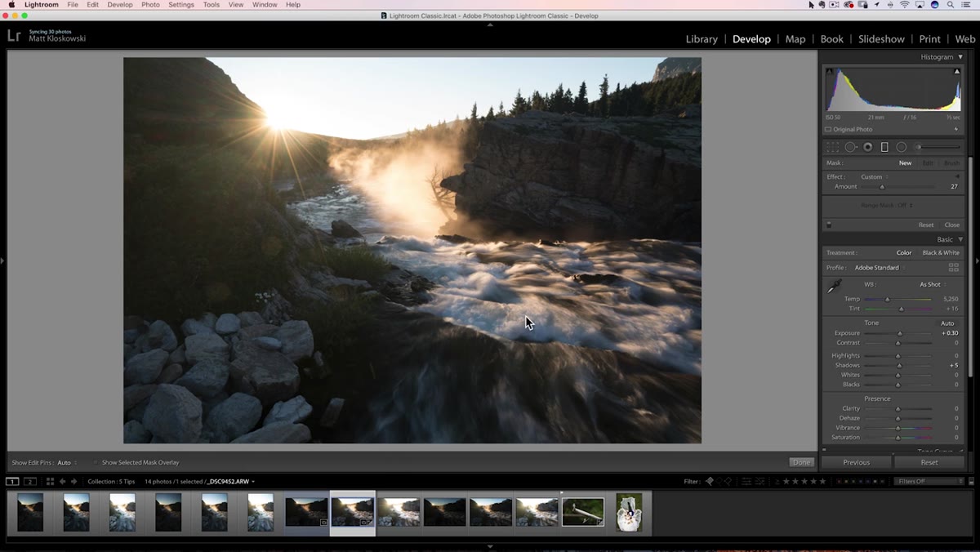The width and height of the screenshot is (980, 552).
Task: Toggle Show Selected Mask Overlay checkbox
Action: pyautogui.click(x=96, y=463)
